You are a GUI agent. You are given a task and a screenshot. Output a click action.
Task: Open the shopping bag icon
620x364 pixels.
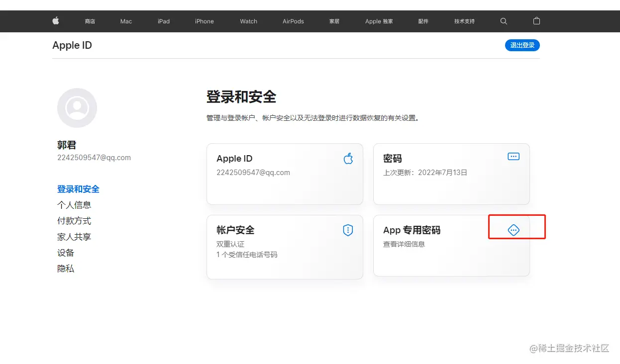point(536,21)
